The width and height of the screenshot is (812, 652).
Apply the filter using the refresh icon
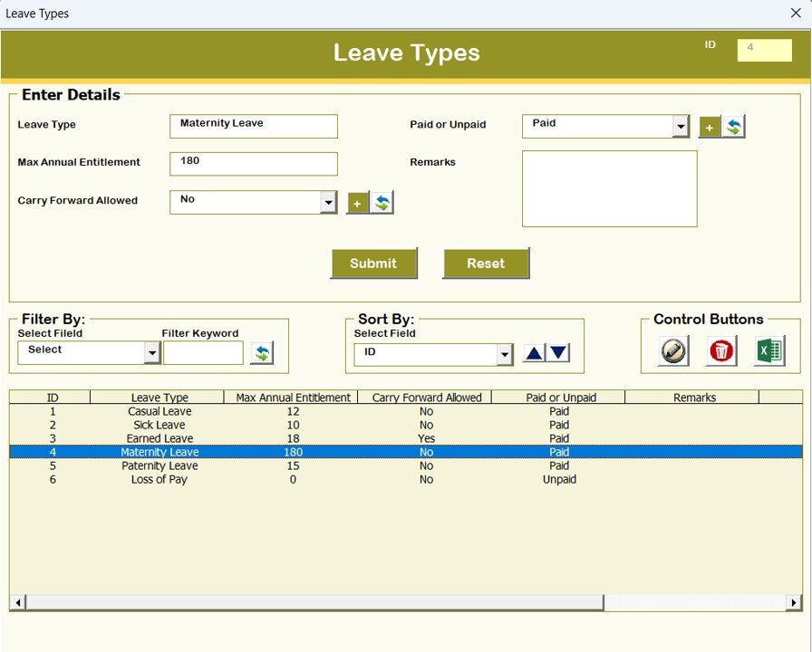(263, 352)
